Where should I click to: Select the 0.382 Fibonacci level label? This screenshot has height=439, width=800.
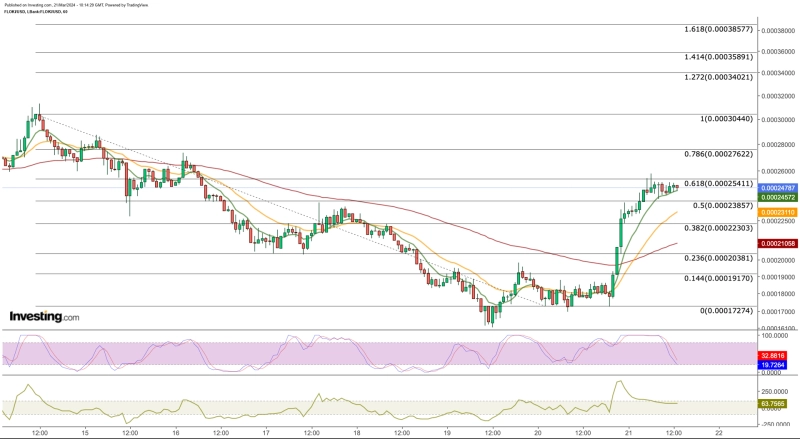tap(712, 228)
